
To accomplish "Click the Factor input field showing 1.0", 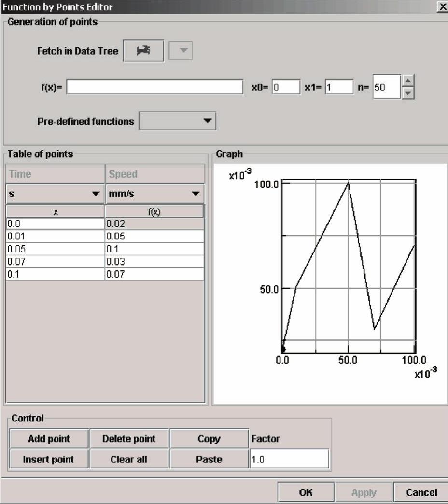I will coord(289,459).
